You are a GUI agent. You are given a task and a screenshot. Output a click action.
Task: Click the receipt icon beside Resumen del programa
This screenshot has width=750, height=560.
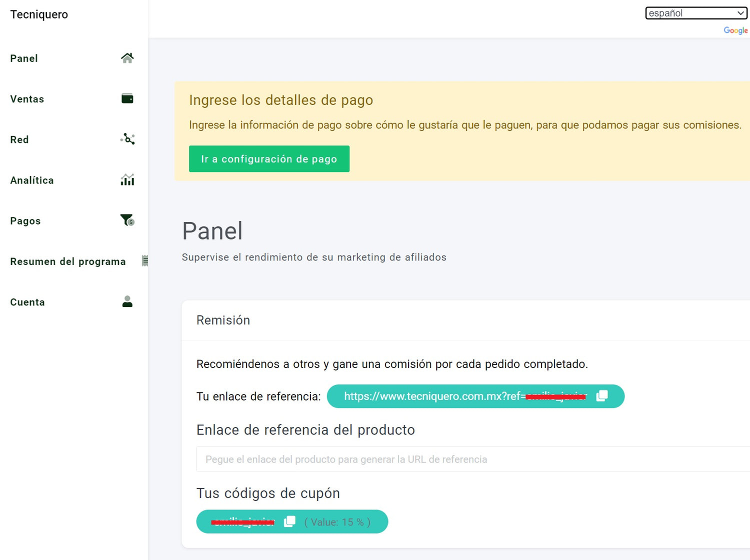click(144, 260)
